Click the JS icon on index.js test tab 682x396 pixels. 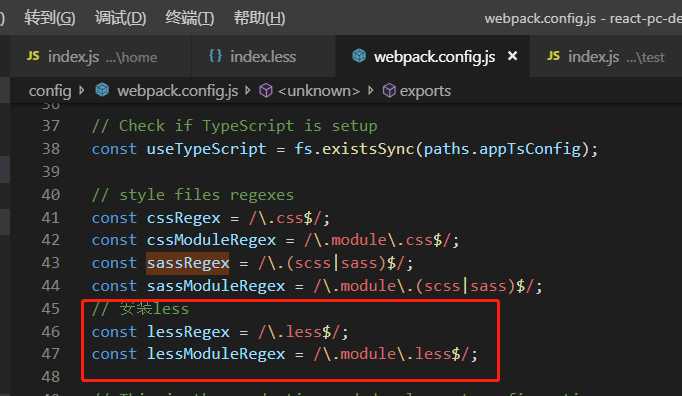pyautogui.click(x=553, y=56)
